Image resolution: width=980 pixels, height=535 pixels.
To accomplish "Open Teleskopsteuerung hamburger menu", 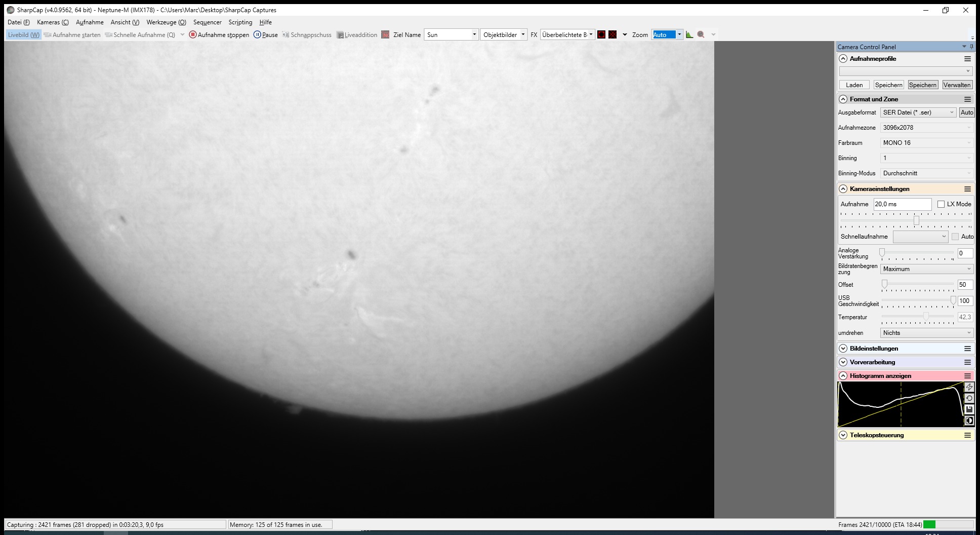I will pyautogui.click(x=967, y=435).
